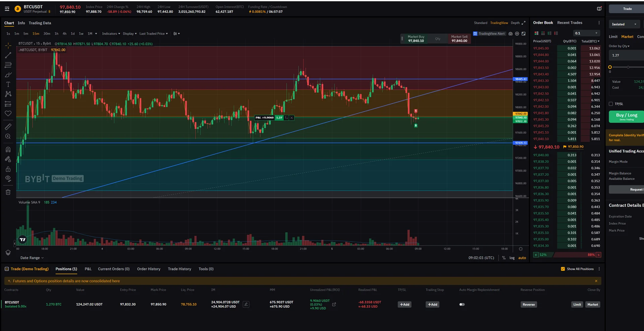Viewport: 644px width, 331px height.
Task: Open the Order History tab
Action: (149, 269)
